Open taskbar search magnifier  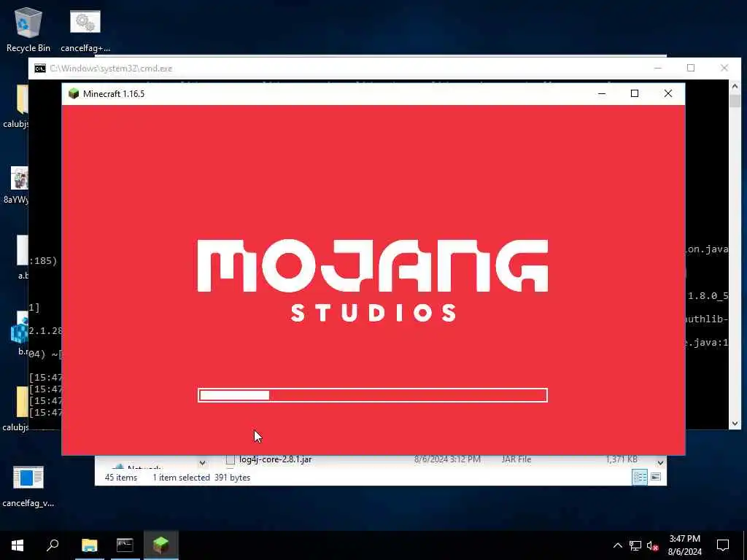pyautogui.click(x=53, y=545)
